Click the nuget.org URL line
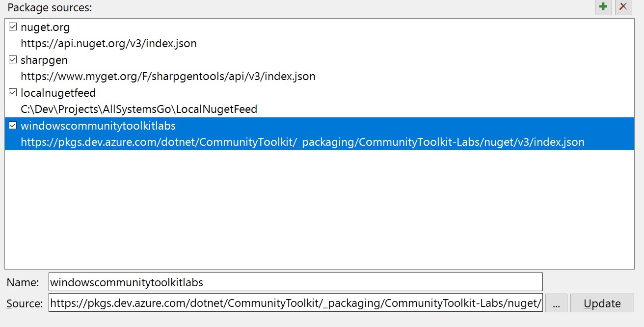644x327 pixels. point(108,43)
